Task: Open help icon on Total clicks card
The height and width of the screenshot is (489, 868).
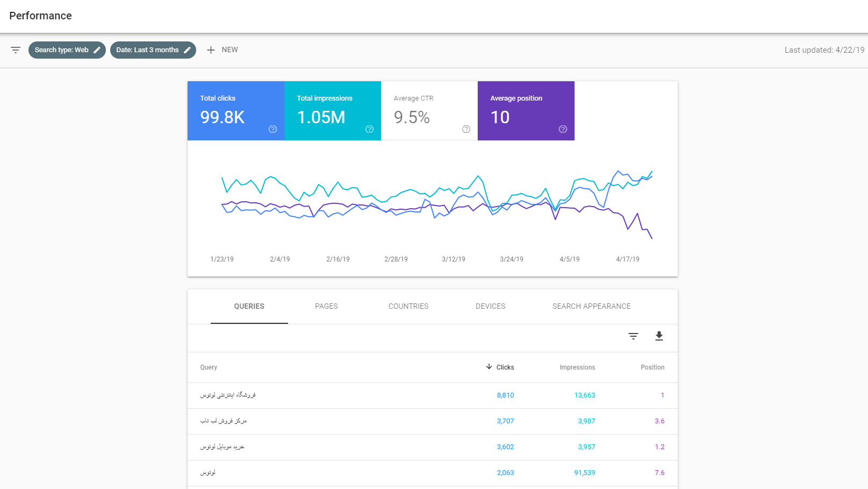Action: pyautogui.click(x=272, y=129)
